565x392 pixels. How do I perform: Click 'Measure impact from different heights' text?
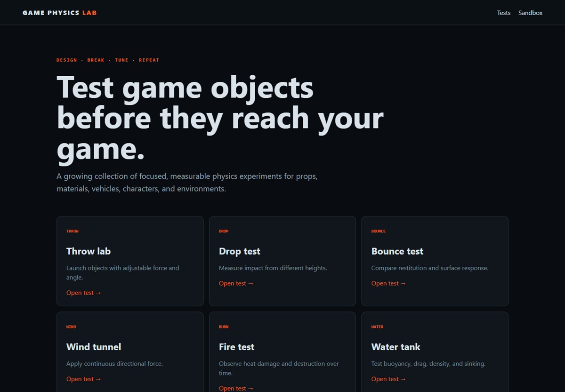point(273,268)
